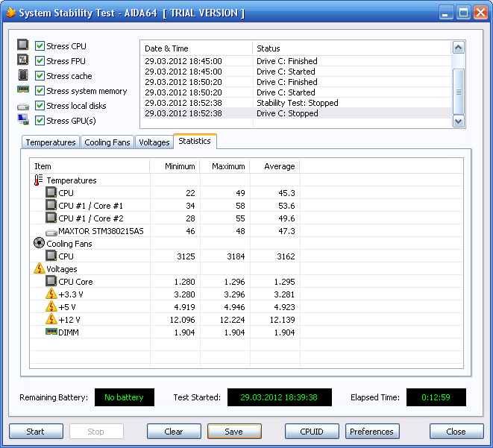Select the 18:50:20 'Drive C: Finished' log row

tap(296, 82)
